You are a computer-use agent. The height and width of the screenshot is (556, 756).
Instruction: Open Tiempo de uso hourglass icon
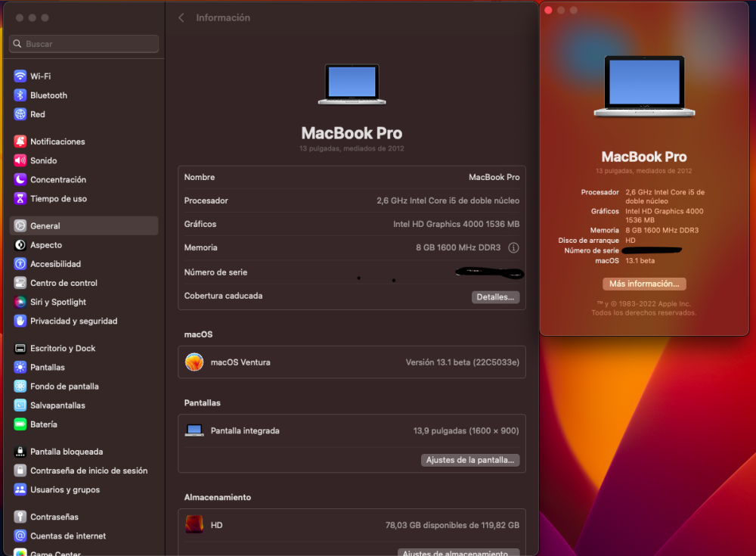click(x=20, y=199)
